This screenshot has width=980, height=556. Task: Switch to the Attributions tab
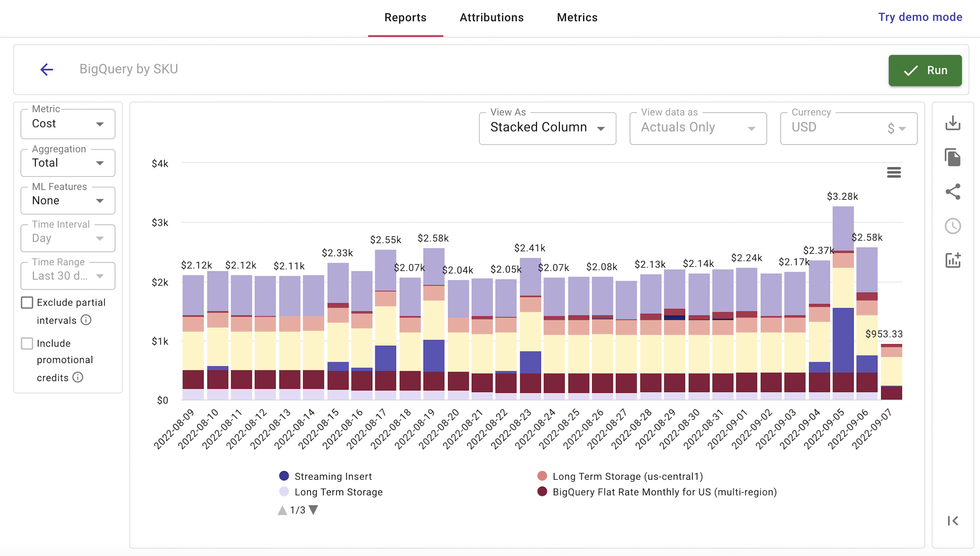(x=491, y=18)
